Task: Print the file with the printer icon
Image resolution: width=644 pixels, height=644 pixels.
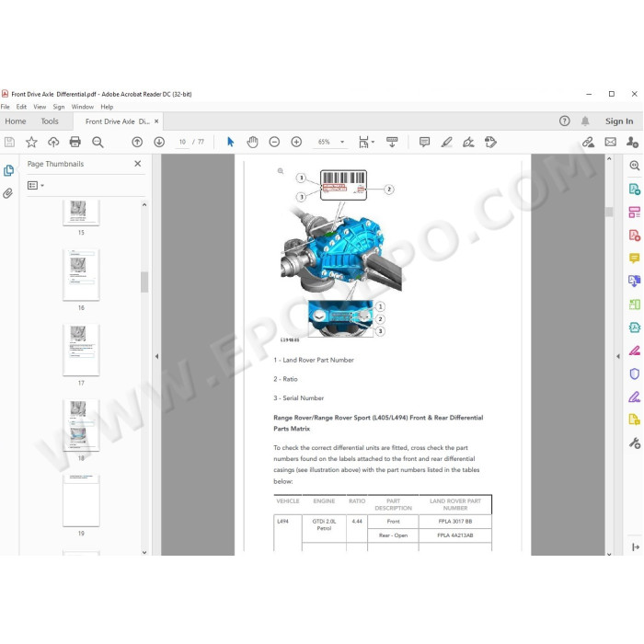Action: (x=75, y=142)
